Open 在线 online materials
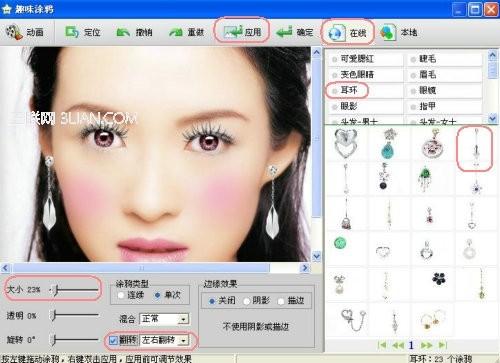 [x=335, y=33]
